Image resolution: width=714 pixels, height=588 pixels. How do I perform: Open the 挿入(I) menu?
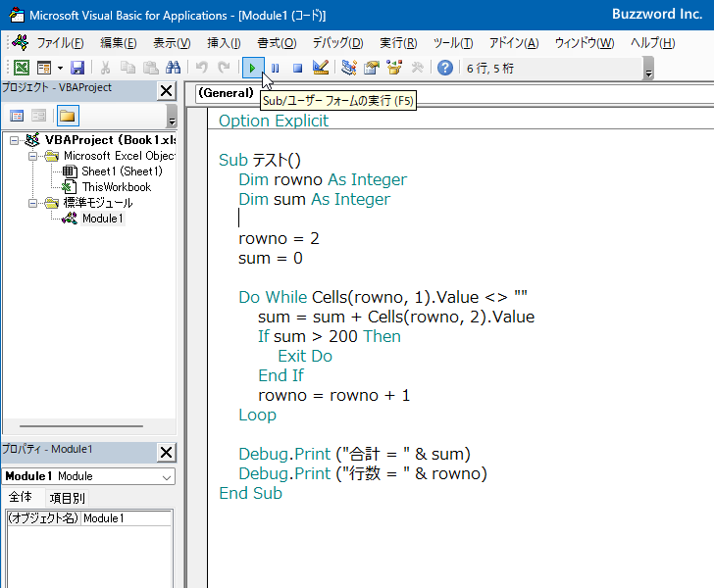(x=224, y=43)
